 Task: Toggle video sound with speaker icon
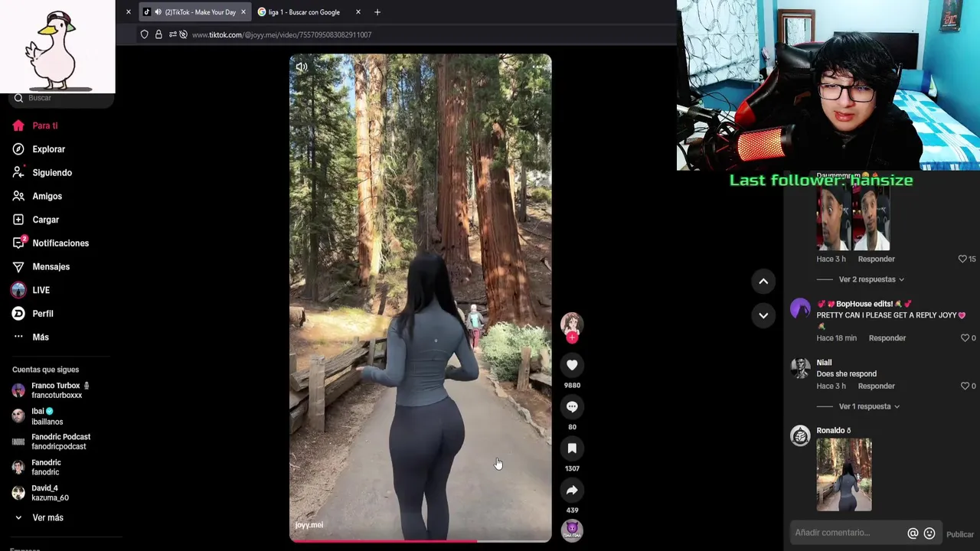[302, 67]
